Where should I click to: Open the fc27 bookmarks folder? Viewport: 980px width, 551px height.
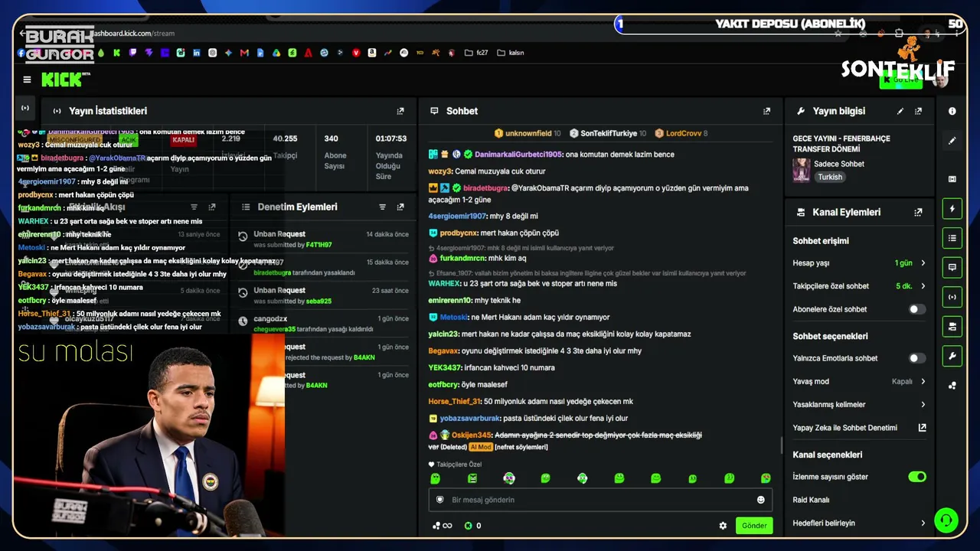(x=475, y=53)
